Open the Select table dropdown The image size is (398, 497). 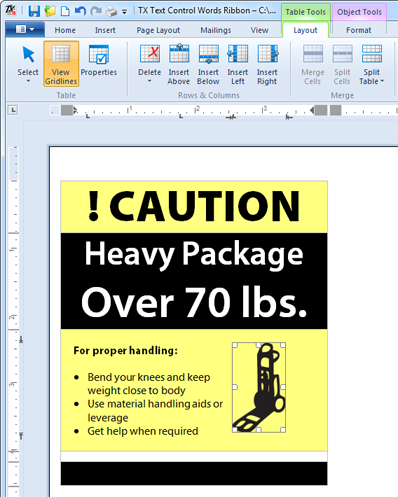click(x=28, y=64)
